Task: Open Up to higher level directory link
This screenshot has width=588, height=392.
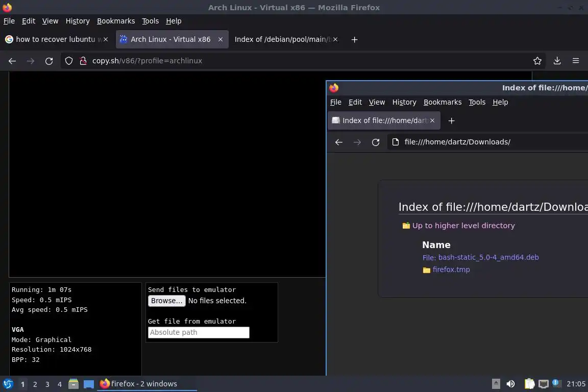Action: pos(463,226)
